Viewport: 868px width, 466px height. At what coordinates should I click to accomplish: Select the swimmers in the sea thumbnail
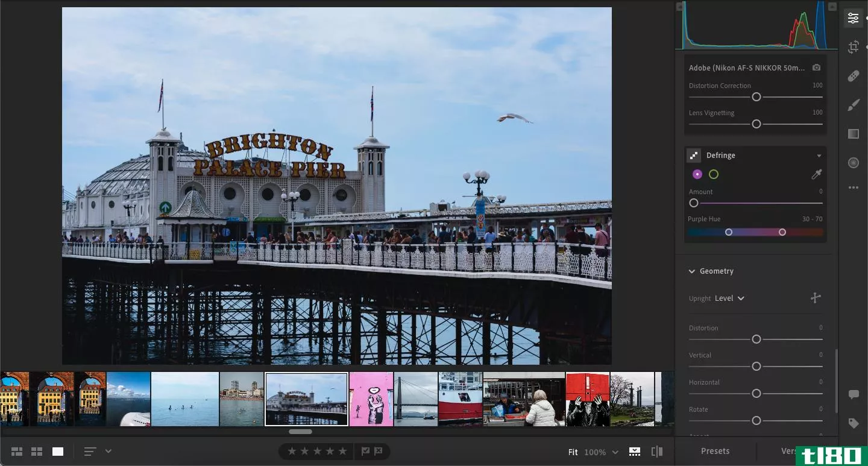tap(185, 399)
